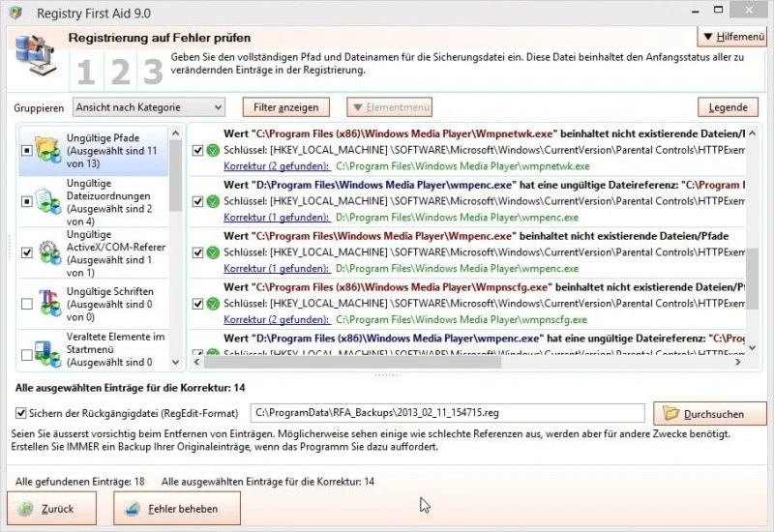The width and height of the screenshot is (774, 532).
Task: Click results horizontal scroll right arrow
Action: [x=738, y=362]
